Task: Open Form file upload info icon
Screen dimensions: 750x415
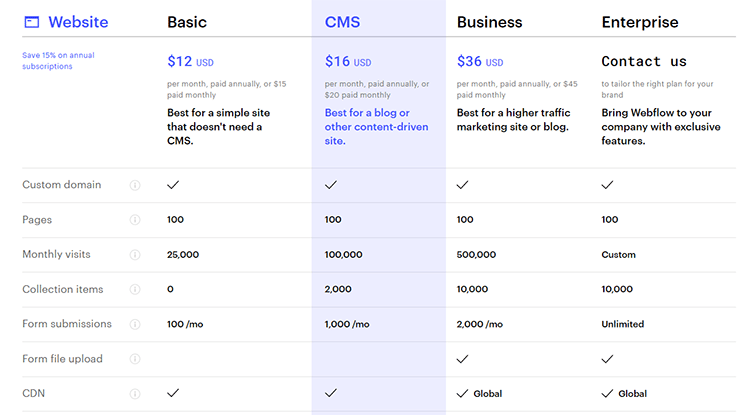Action: coord(135,359)
